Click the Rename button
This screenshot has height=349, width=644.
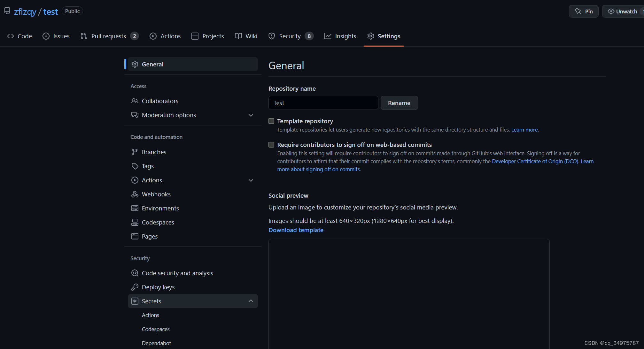399,103
